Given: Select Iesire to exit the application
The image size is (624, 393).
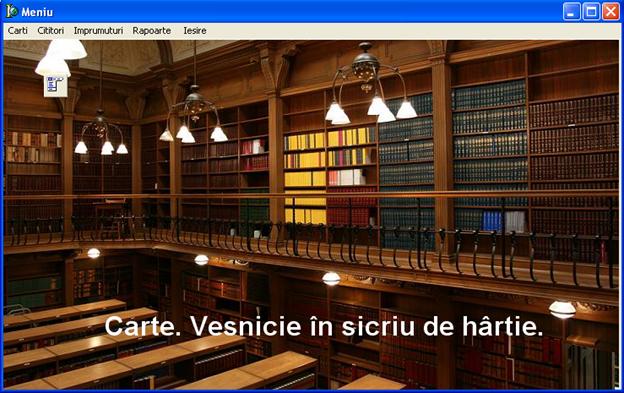Looking at the screenshot, I should coord(195,31).
